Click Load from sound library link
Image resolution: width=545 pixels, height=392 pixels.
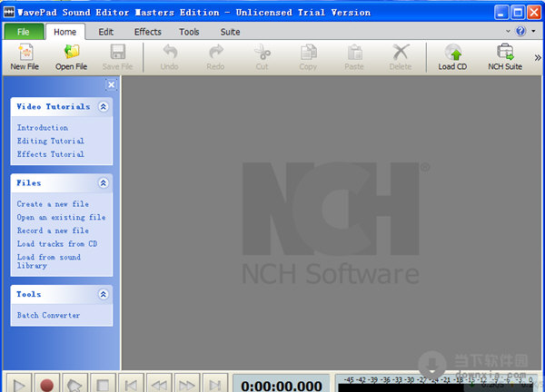point(49,261)
